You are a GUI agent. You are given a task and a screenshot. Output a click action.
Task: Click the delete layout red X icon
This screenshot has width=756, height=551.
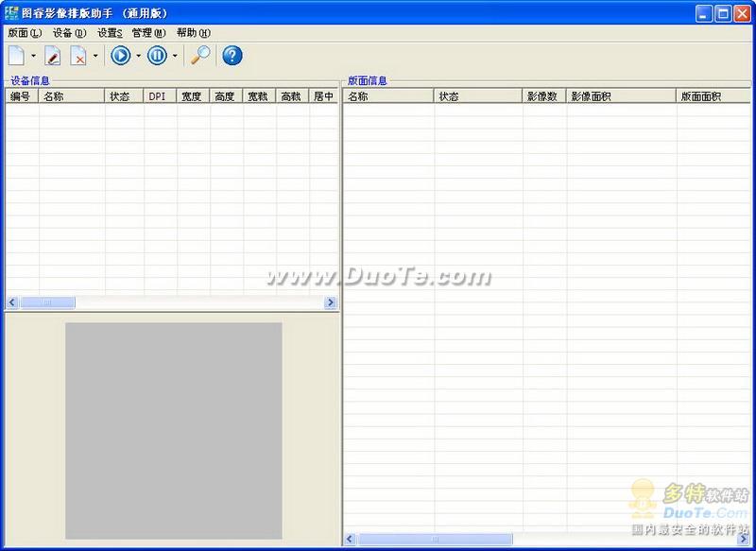point(78,56)
